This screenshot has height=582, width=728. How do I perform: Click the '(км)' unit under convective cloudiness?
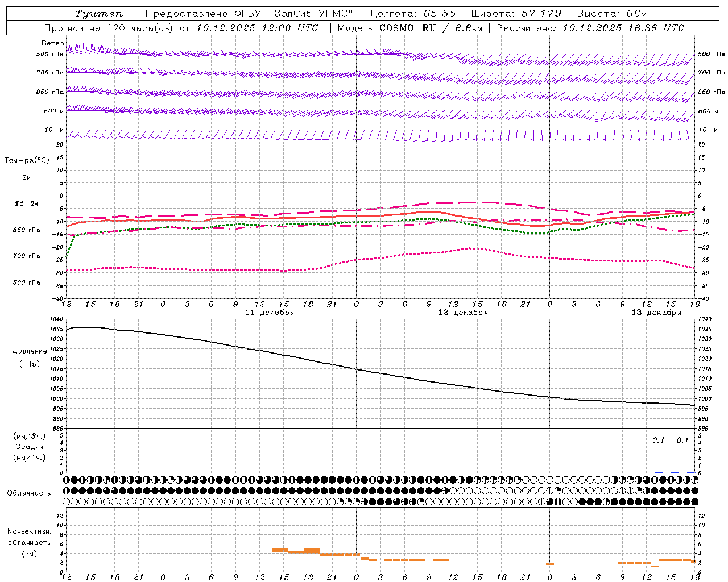coord(30,554)
